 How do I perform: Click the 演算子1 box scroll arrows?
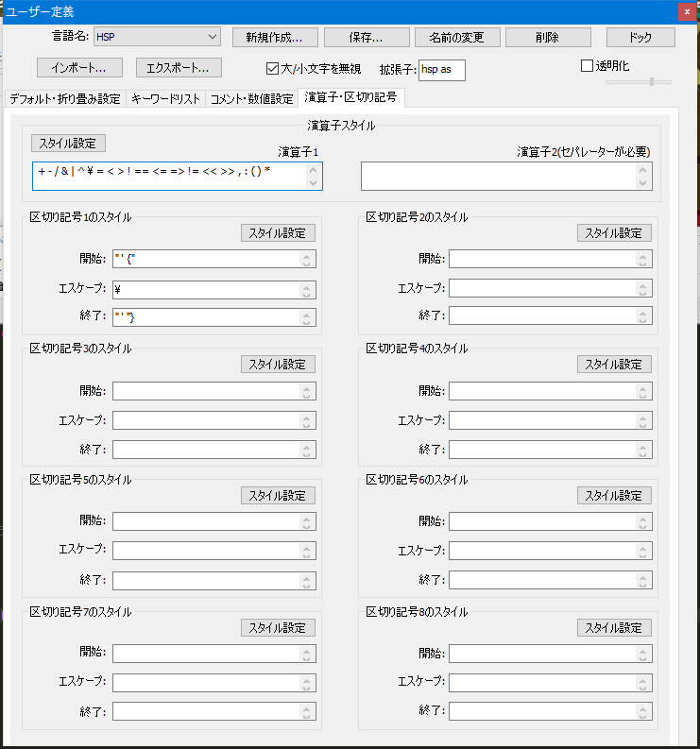coord(313,177)
